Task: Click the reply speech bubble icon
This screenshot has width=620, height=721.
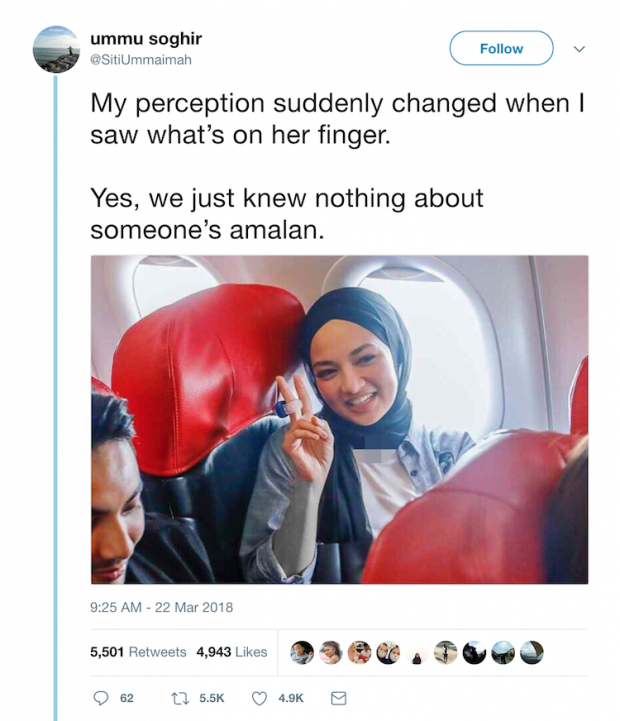Action: pyautogui.click(x=101, y=698)
